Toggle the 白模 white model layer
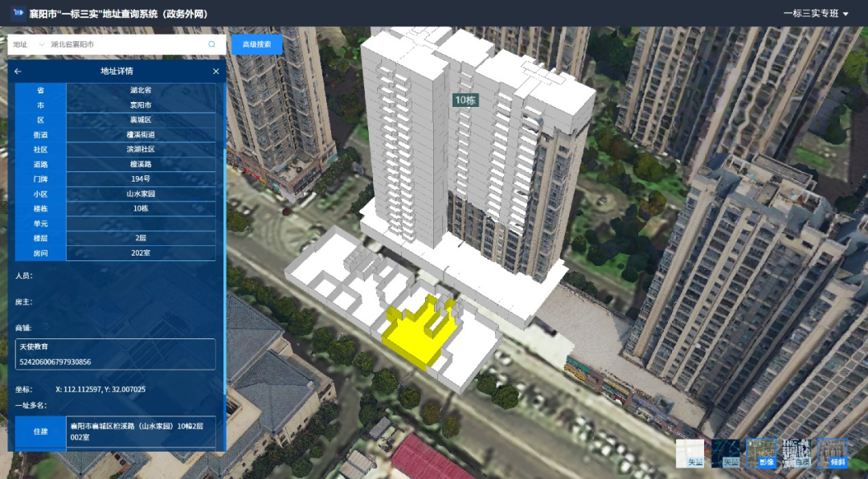 point(796,453)
